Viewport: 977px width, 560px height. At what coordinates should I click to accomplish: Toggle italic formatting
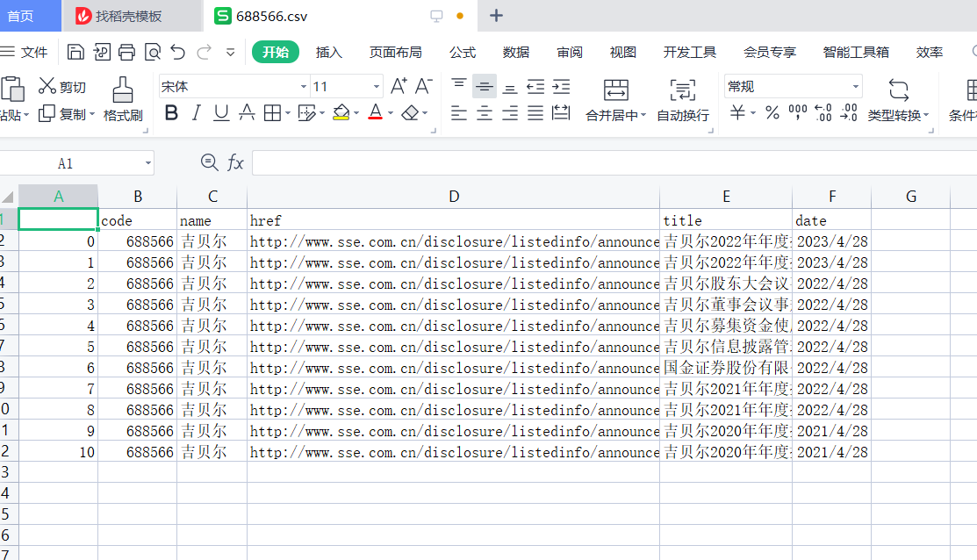pos(197,112)
